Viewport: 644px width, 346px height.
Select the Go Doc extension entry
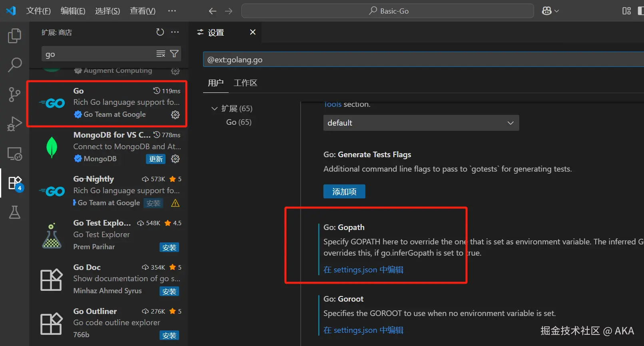tap(109, 279)
